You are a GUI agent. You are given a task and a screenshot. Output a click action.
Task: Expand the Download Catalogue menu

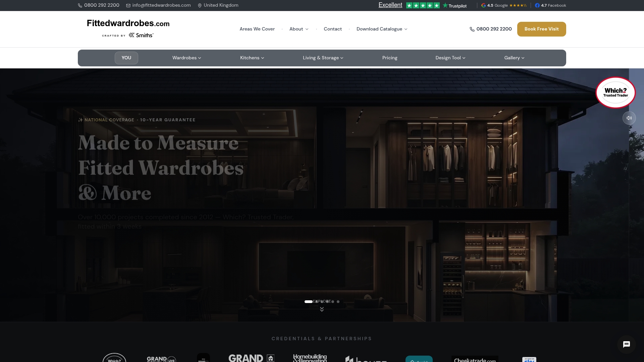[382, 29]
